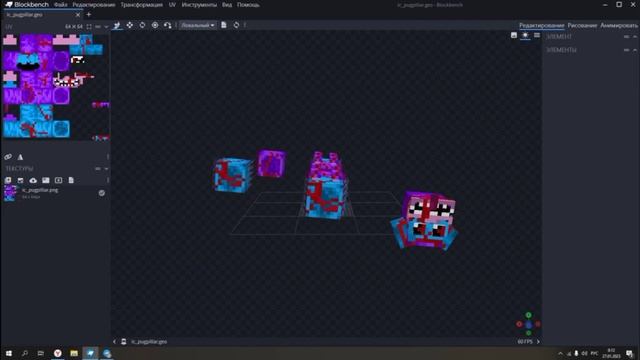Click the 60 FPS counter in status bar
Viewport: 640px width, 360px height.
point(525,342)
